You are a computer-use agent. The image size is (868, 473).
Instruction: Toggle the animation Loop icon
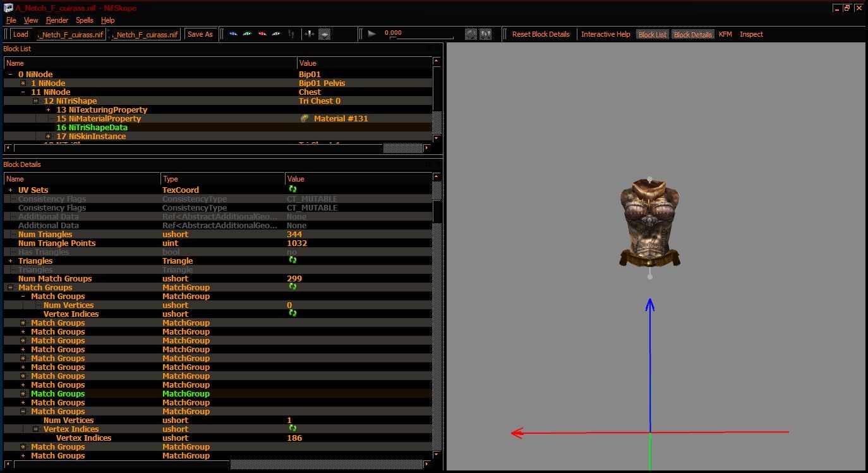471,34
